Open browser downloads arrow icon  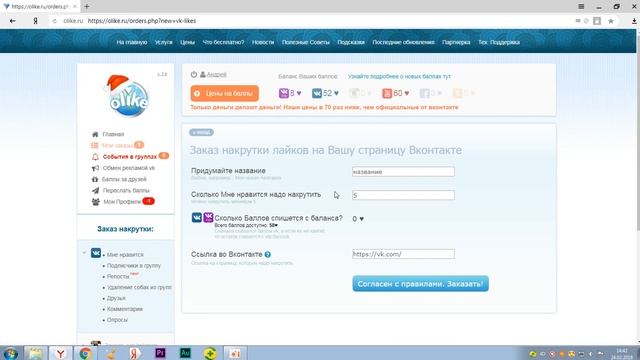[x=634, y=21]
